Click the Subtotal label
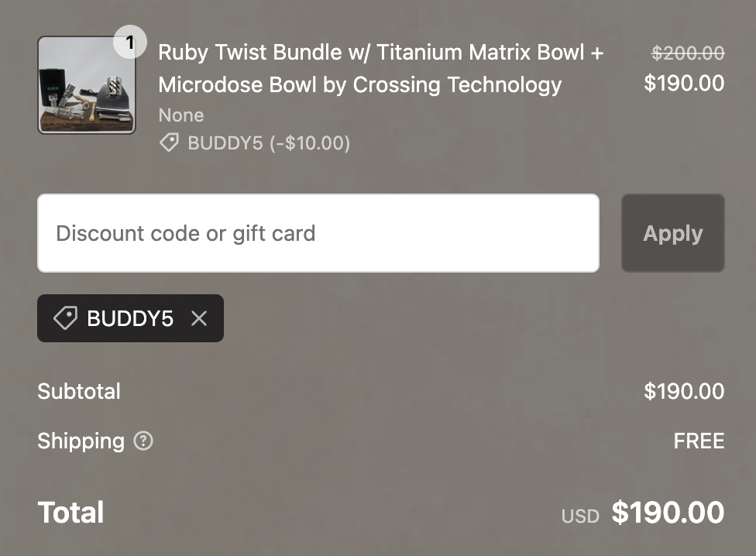 (79, 391)
